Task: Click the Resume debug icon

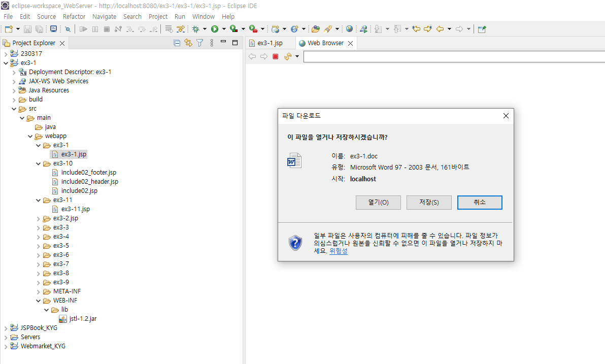Action: (83, 29)
